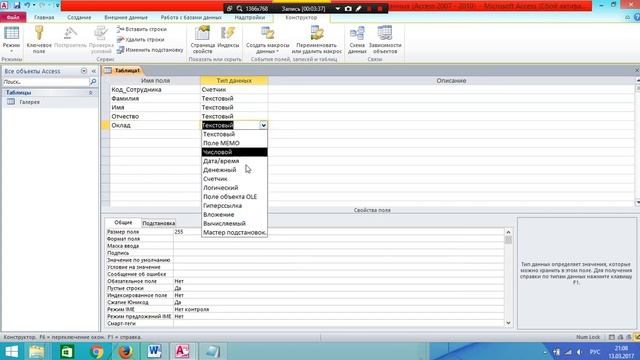Image resolution: width=640 pixels, height=360 pixels.
Task: Open Схема данных relationships
Action: pyautogui.click(x=357, y=40)
